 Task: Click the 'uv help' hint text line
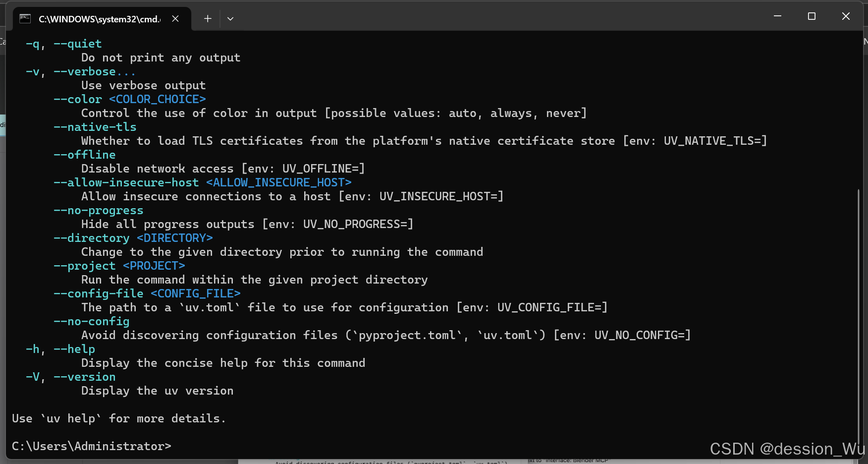click(x=119, y=418)
